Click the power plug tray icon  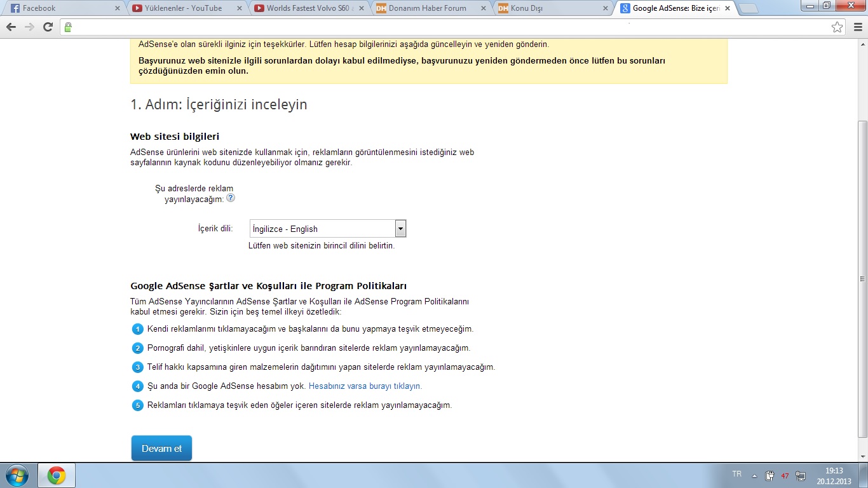coord(770,475)
